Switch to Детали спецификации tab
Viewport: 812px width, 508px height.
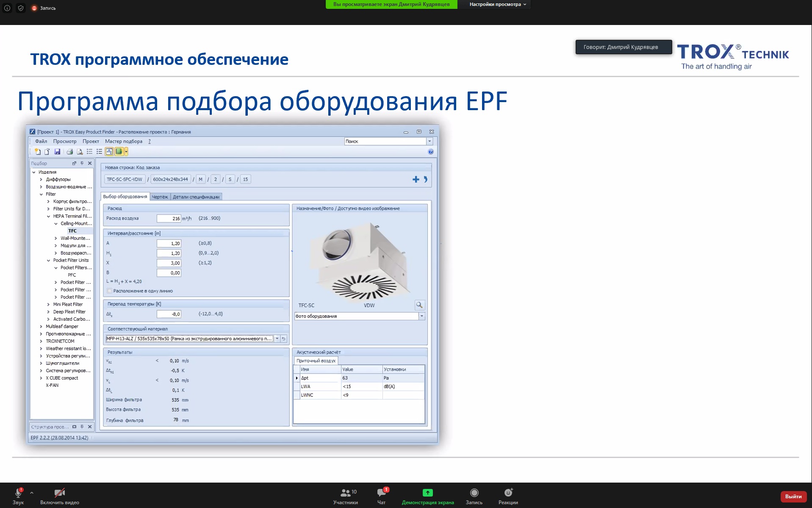tap(196, 197)
